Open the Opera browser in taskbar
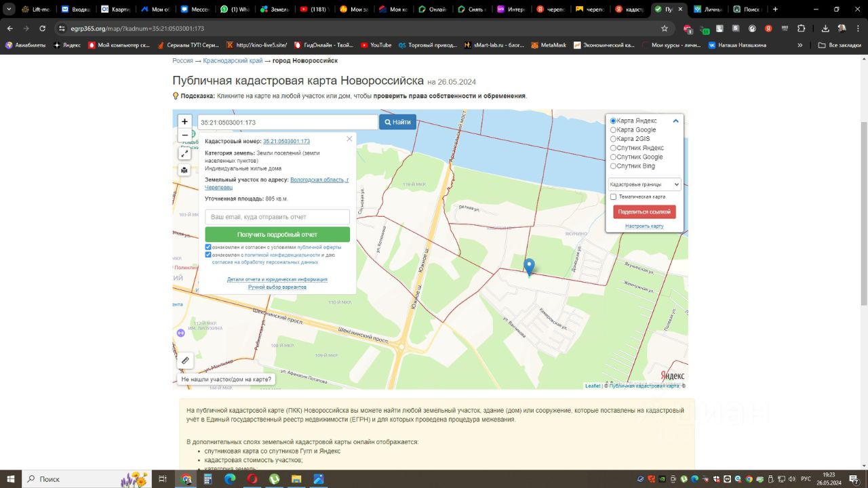The image size is (868, 488). [x=252, y=479]
